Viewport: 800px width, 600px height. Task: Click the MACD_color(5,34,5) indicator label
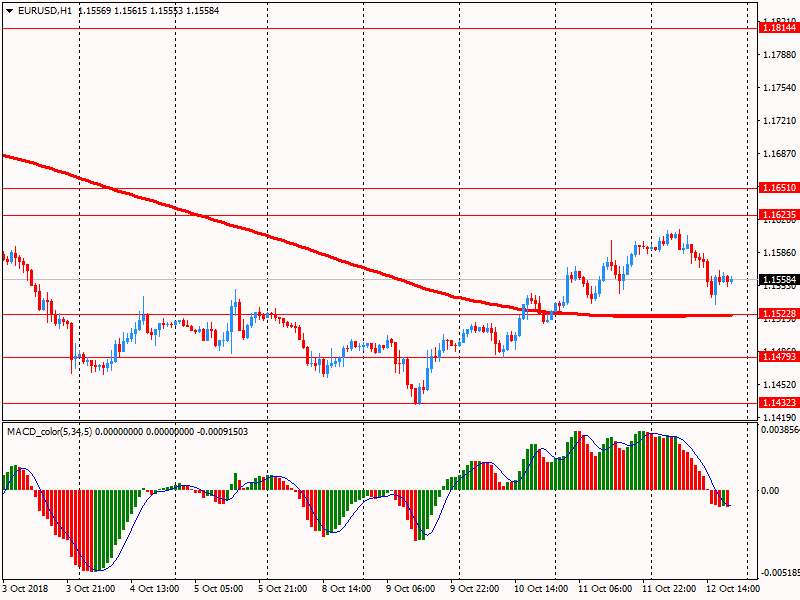point(49,432)
